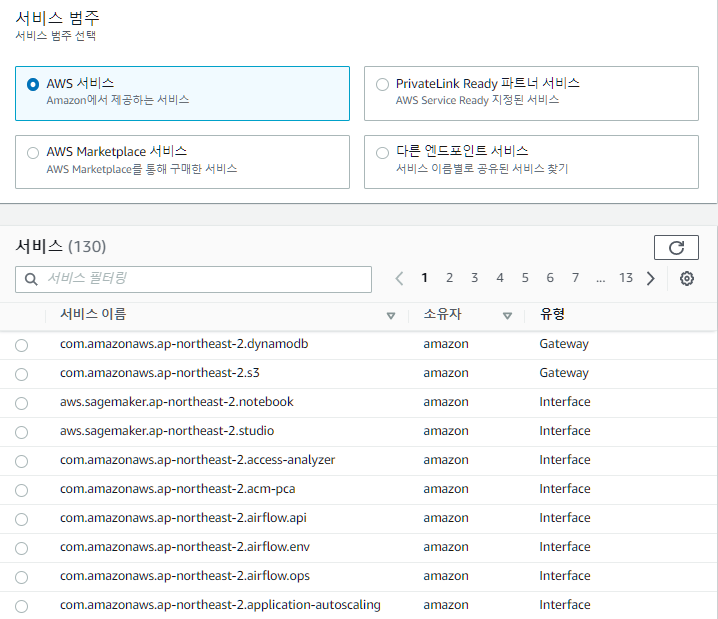Select airflow.ops service radio button
The image size is (718, 619).
click(x=22, y=577)
